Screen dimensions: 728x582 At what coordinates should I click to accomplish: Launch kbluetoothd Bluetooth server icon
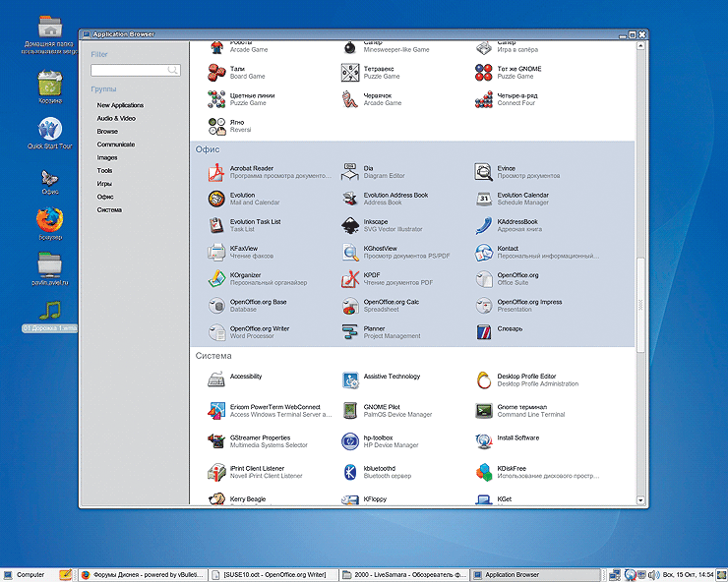click(349, 472)
